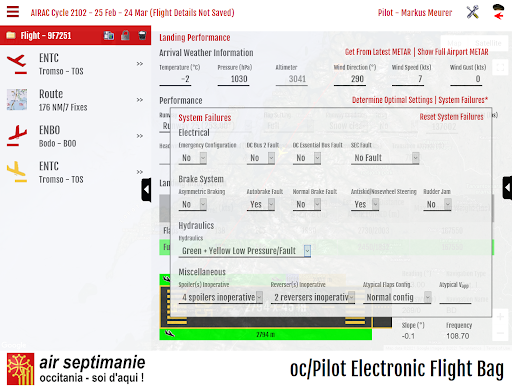
Task: Open the Antiskid/Nosewheel Steering dropdown
Action: (365, 204)
